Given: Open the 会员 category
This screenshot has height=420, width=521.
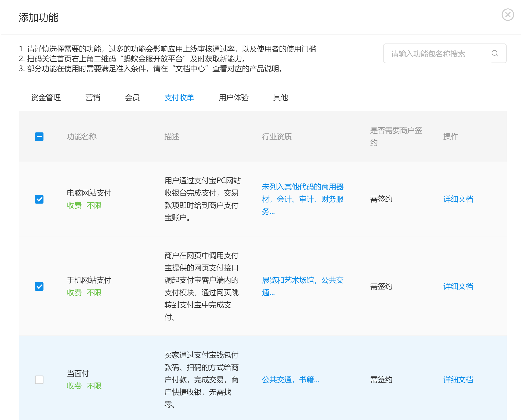Looking at the screenshot, I should [x=133, y=98].
